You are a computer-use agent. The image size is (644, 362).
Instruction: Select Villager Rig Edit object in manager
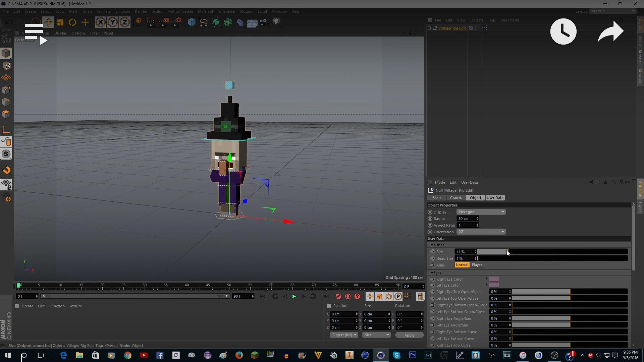point(452,28)
